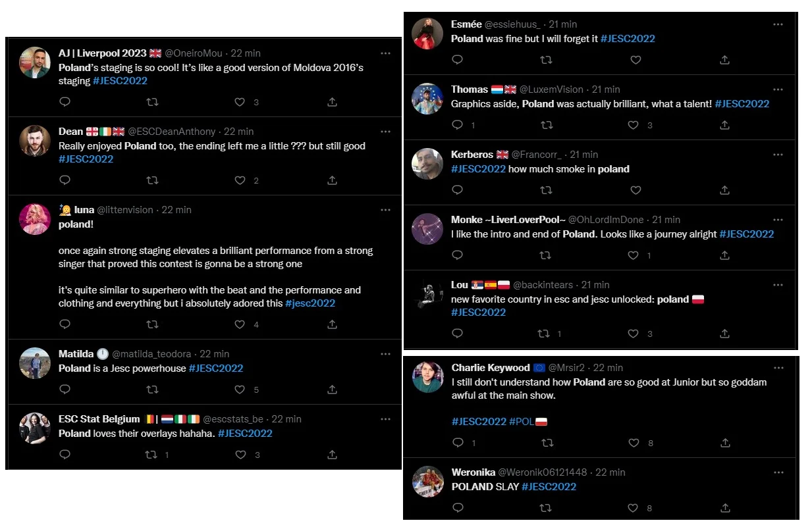Retweet ESC Stat Belgium's overlays tweet
The image size is (812, 529).
(x=152, y=455)
